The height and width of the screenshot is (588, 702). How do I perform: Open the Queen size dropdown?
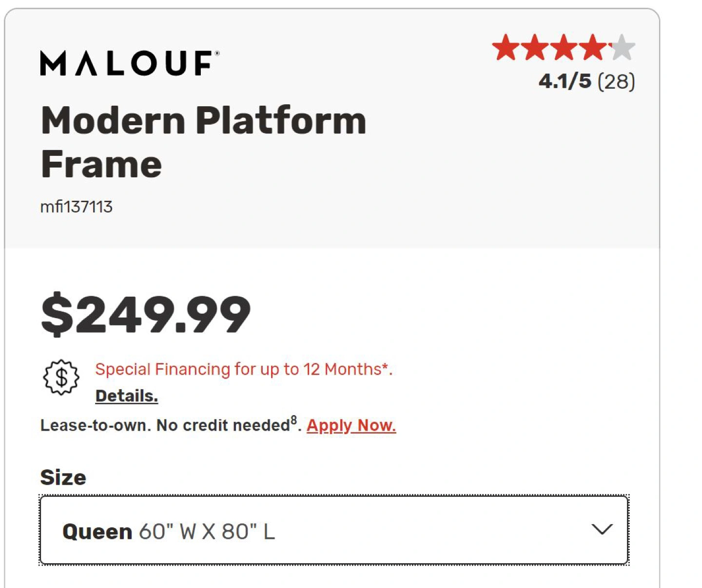point(334,531)
